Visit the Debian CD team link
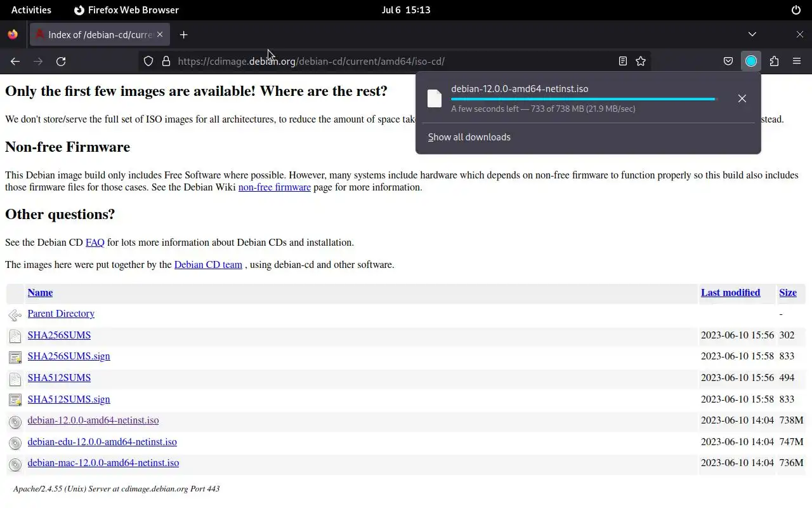The height and width of the screenshot is (508, 812). click(x=208, y=265)
